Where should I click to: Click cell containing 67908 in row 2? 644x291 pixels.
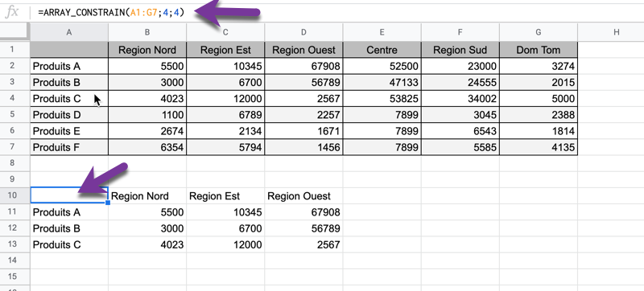click(303, 66)
